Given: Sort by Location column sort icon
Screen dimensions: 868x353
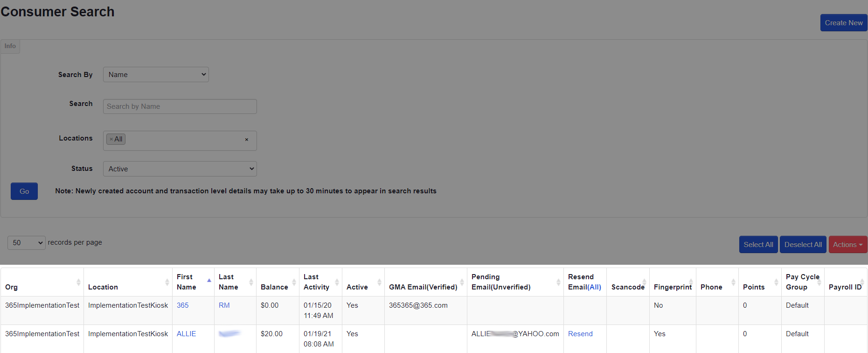Looking at the screenshot, I should click(167, 282).
